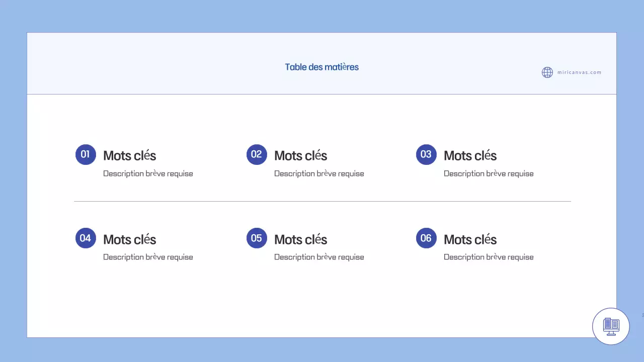Select the 03 numbered circle badge
The width and height of the screenshot is (644, 362).
tap(426, 154)
